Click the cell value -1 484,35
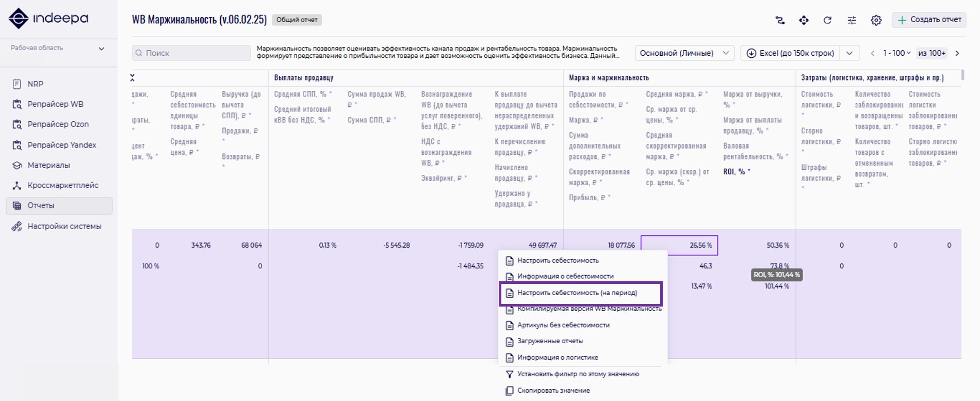 470,266
